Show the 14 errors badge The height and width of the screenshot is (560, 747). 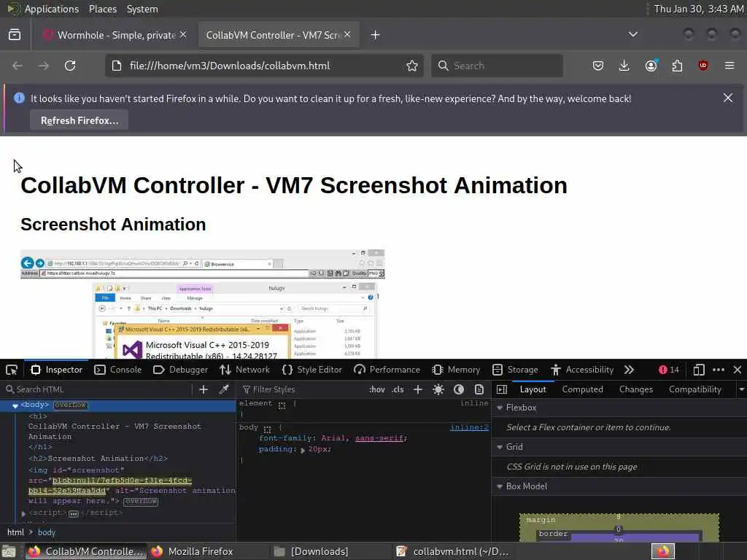coord(669,370)
